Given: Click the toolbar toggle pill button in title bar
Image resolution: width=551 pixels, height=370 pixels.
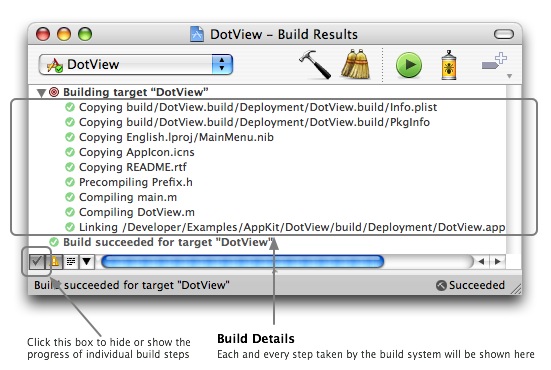Looking at the screenshot, I should [504, 34].
